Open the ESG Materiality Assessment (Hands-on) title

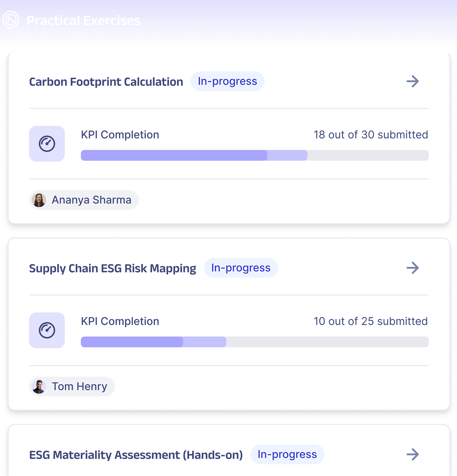(x=136, y=455)
